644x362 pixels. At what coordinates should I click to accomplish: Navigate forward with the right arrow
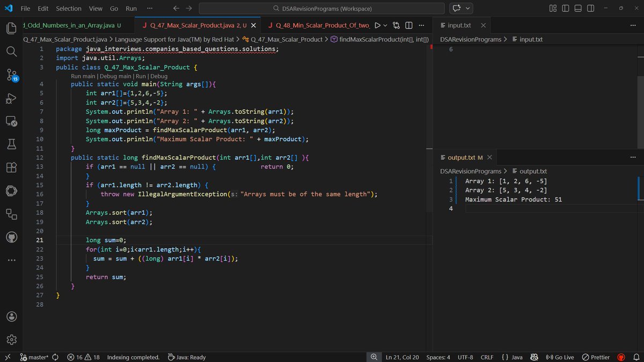click(x=189, y=9)
